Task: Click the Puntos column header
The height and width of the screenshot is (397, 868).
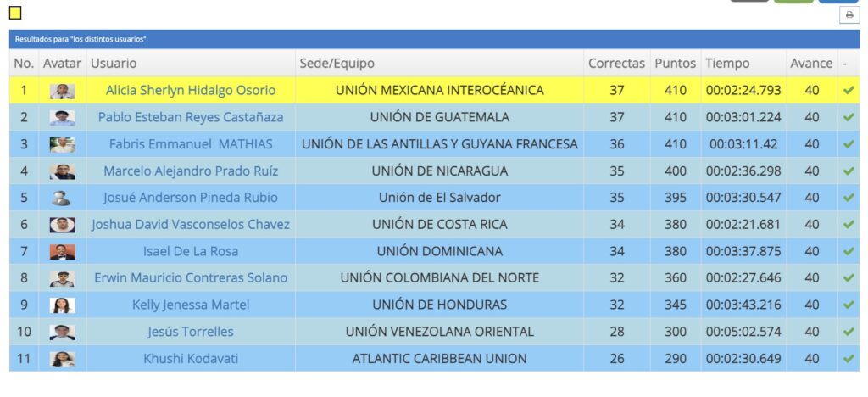Action: tap(675, 64)
